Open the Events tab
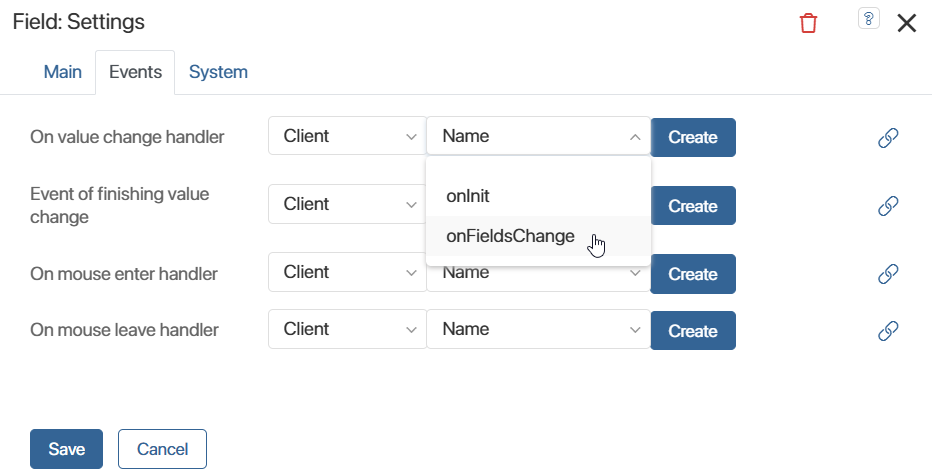 pyautogui.click(x=135, y=72)
